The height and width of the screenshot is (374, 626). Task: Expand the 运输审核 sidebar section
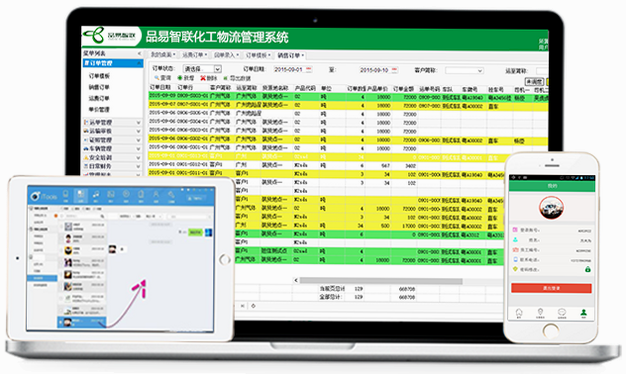click(139, 131)
